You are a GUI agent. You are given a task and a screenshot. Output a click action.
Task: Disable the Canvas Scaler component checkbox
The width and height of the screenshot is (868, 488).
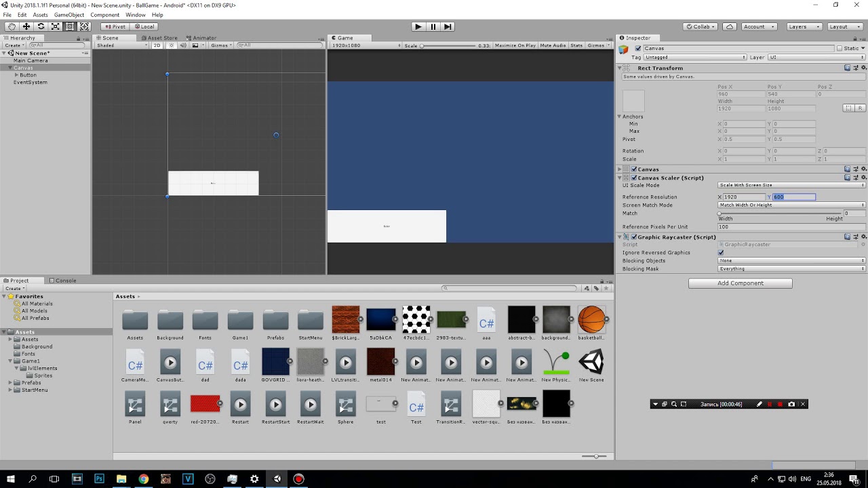point(634,178)
